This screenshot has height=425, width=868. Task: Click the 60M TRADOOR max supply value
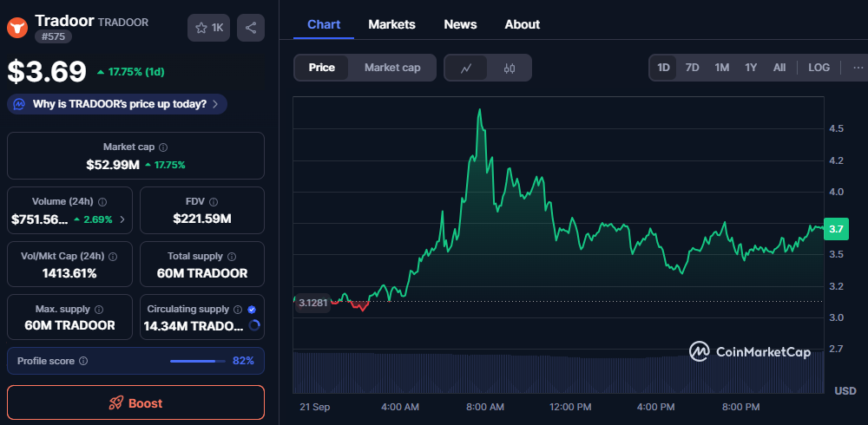(69, 325)
